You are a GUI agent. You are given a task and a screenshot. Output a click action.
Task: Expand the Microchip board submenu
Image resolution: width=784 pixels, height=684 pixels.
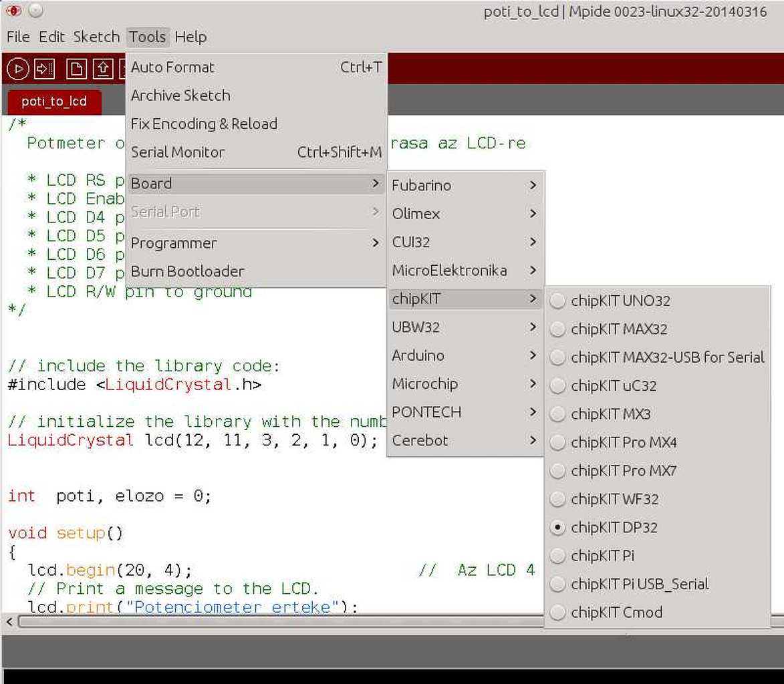point(465,383)
